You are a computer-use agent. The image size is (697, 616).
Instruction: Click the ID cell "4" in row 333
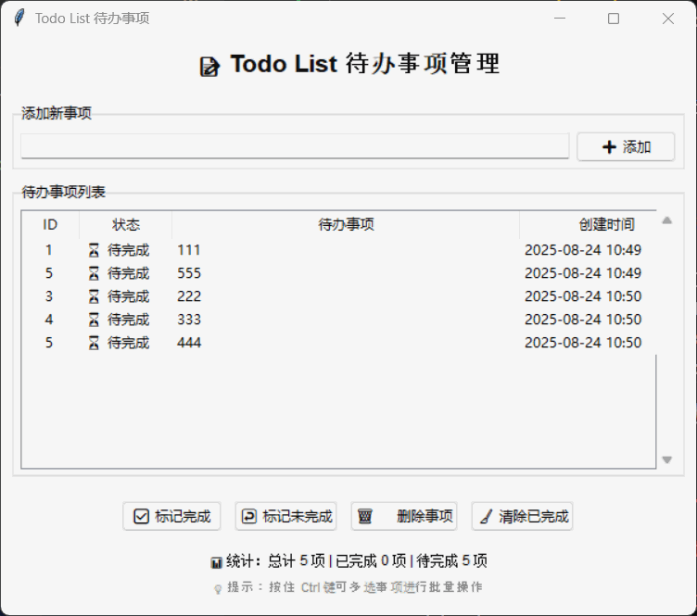point(49,320)
